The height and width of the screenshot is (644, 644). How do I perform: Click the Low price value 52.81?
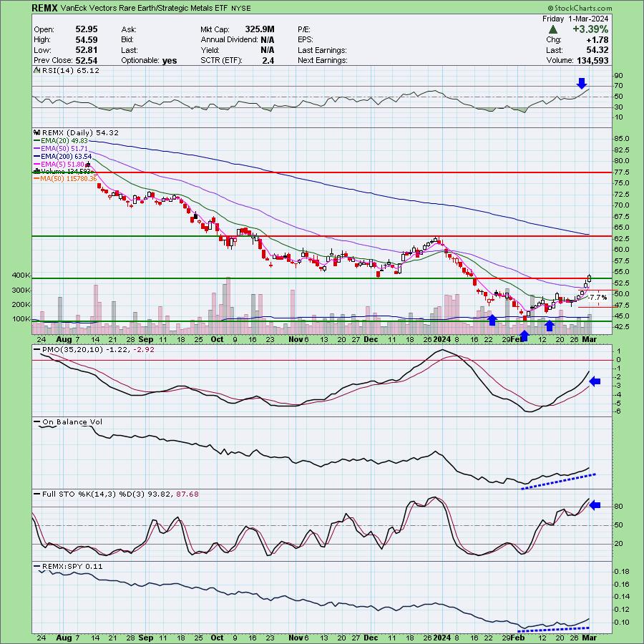[x=87, y=50]
